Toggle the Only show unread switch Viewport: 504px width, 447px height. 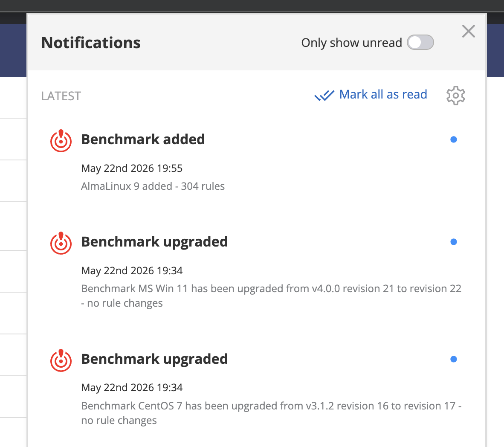(420, 43)
